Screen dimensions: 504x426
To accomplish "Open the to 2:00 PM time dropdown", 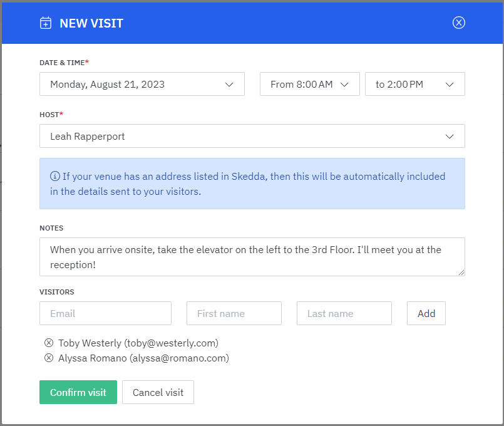I will (450, 84).
